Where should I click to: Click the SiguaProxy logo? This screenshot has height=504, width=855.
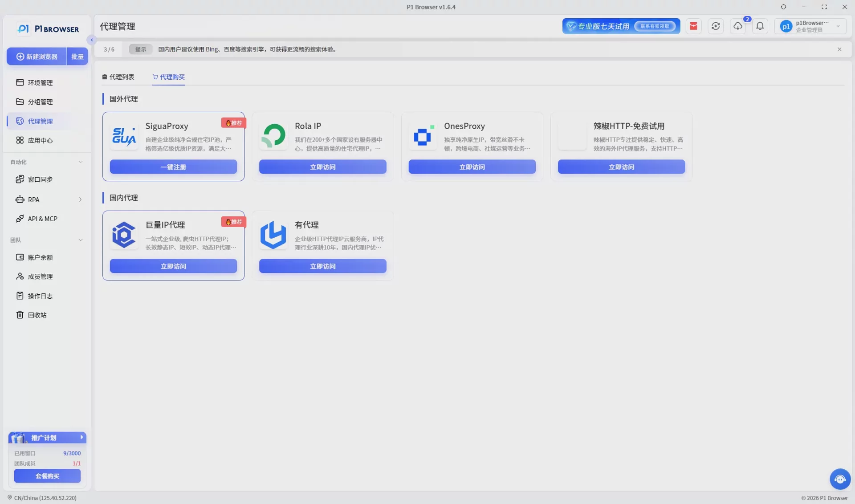(124, 136)
